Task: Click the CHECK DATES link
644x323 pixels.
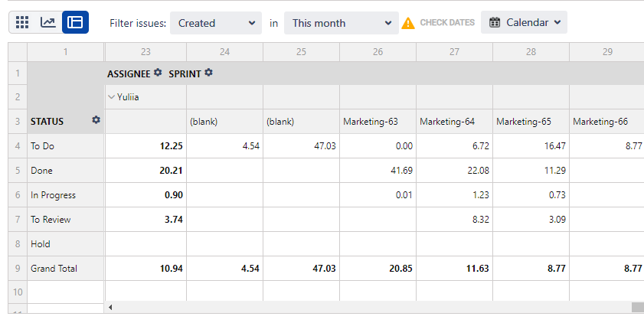Action: click(447, 22)
